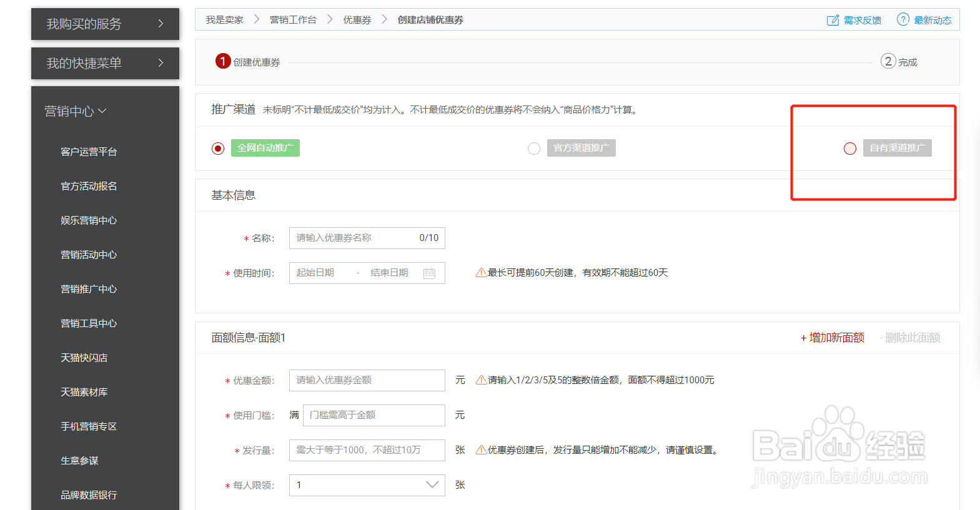Click 删除此面额 link
Screen dimensions: 980x510
(x=909, y=338)
